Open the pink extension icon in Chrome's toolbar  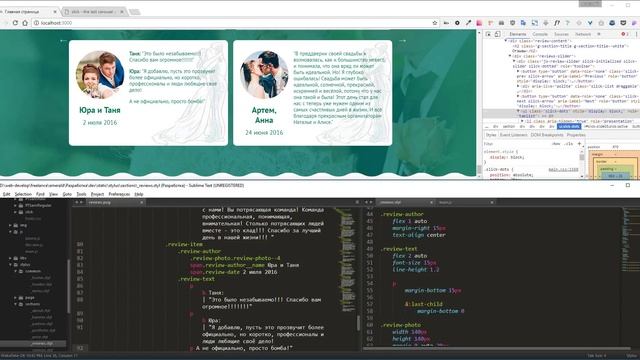479,23
